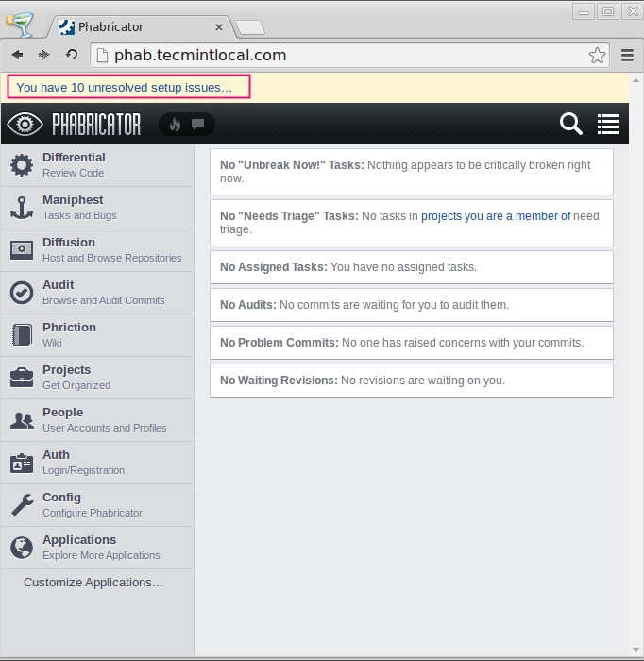644x661 pixels.
Task: Click the Differential gear icon
Action: [22, 165]
